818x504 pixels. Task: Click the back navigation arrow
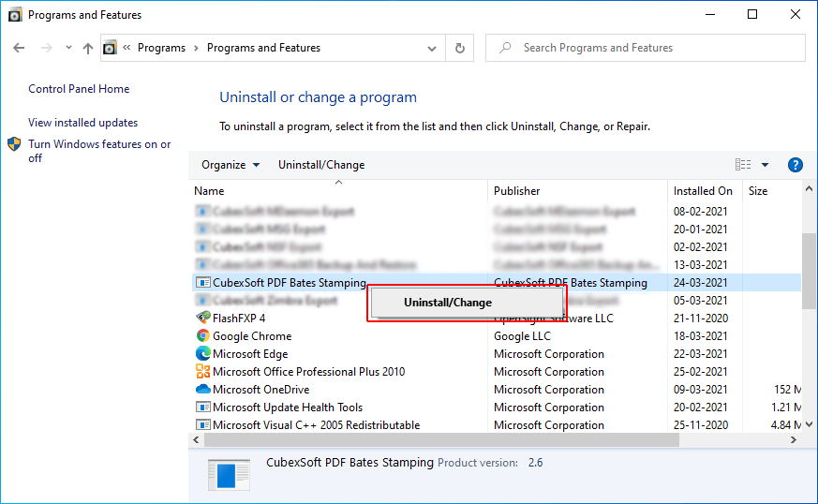point(21,48)
